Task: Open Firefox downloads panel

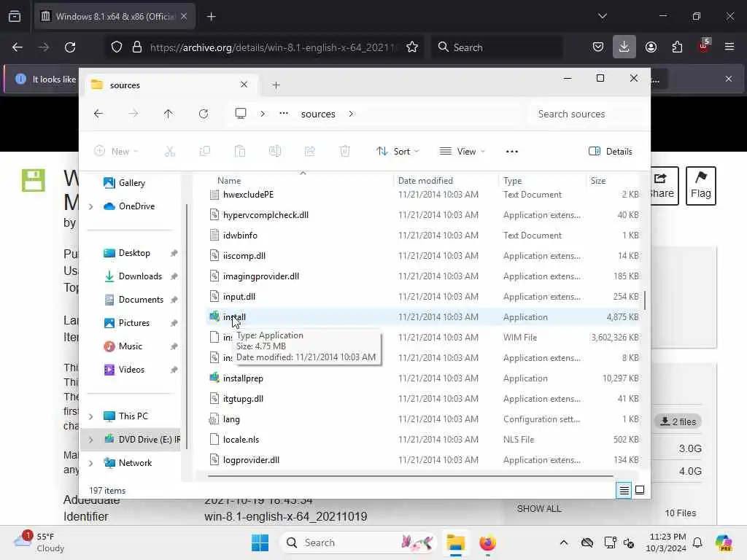Action: pos(624,47)
